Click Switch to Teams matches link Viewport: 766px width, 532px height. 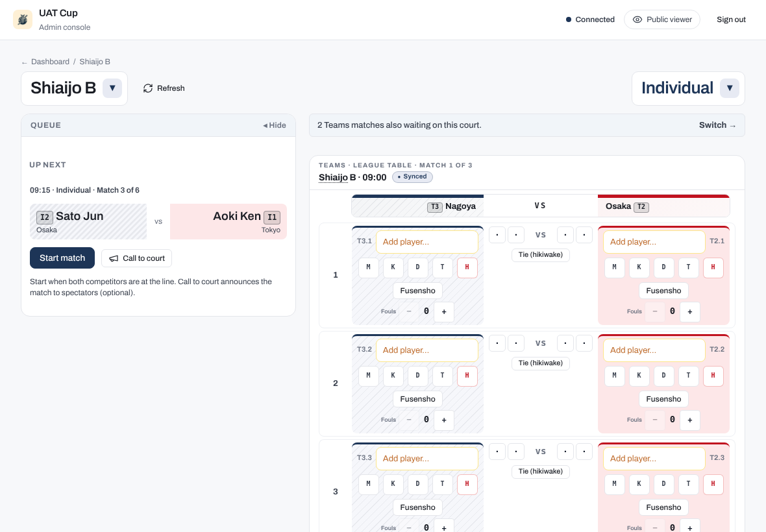point(717,125)
